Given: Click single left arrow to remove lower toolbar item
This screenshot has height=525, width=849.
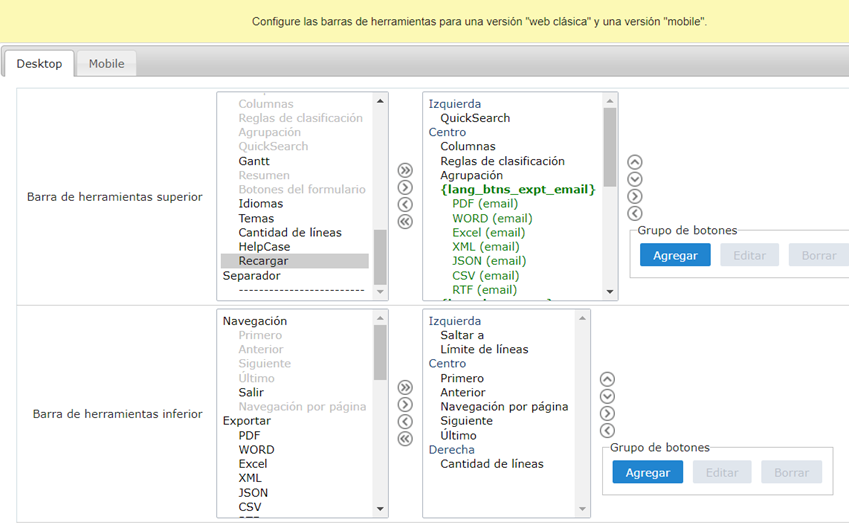Looking at the screenshot, I should pyautogui.click(x=405, y=421).
